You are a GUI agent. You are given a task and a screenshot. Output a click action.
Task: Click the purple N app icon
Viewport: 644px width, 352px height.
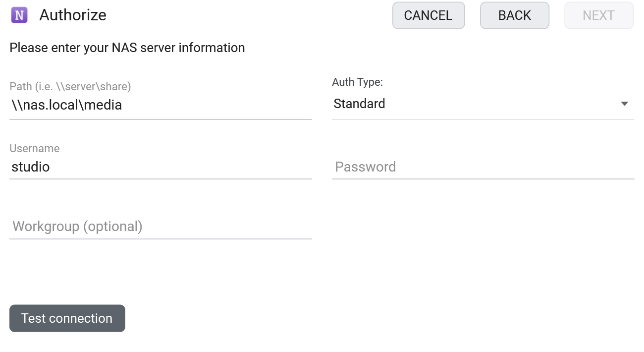tap(19, 15)
